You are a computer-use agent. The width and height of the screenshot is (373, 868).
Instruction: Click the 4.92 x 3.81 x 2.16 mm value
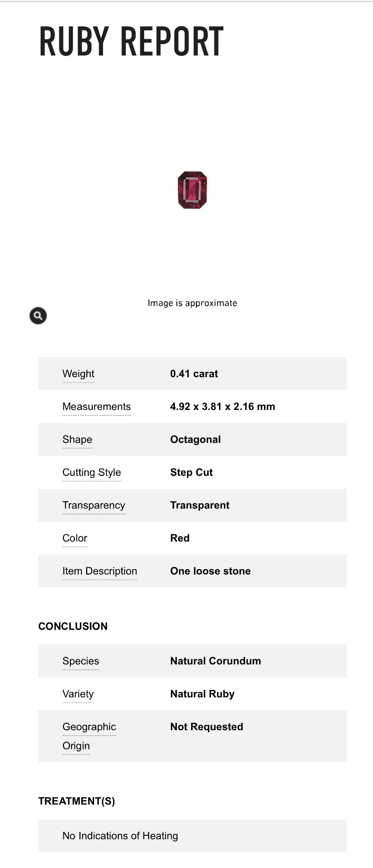point(222,406)
